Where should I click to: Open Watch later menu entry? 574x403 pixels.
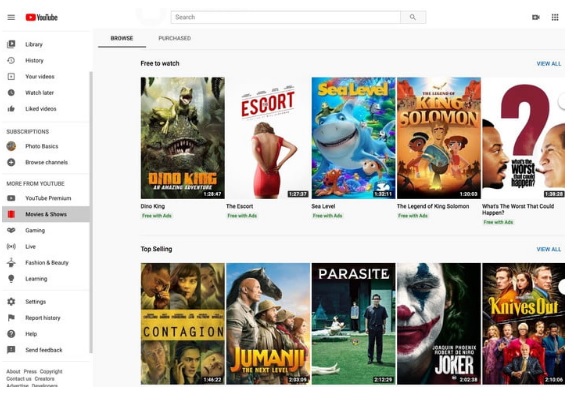(46, 93)
